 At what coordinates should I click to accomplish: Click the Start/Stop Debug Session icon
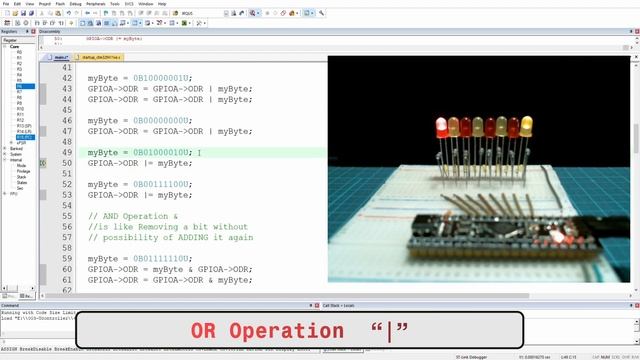click(x=252, y=13)
